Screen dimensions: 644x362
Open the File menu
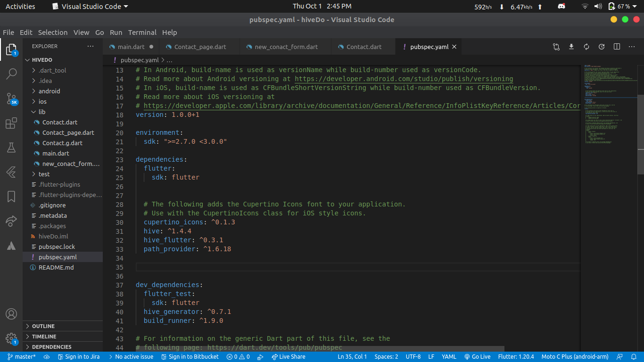(8, 33)
